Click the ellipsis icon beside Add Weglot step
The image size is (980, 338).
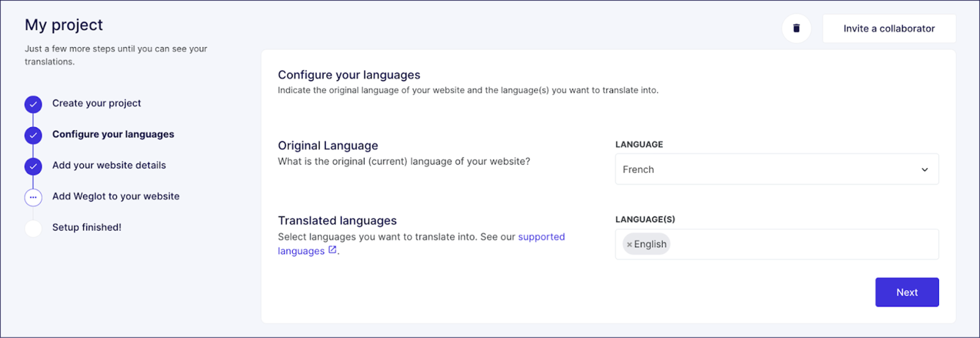pos(33,197)
